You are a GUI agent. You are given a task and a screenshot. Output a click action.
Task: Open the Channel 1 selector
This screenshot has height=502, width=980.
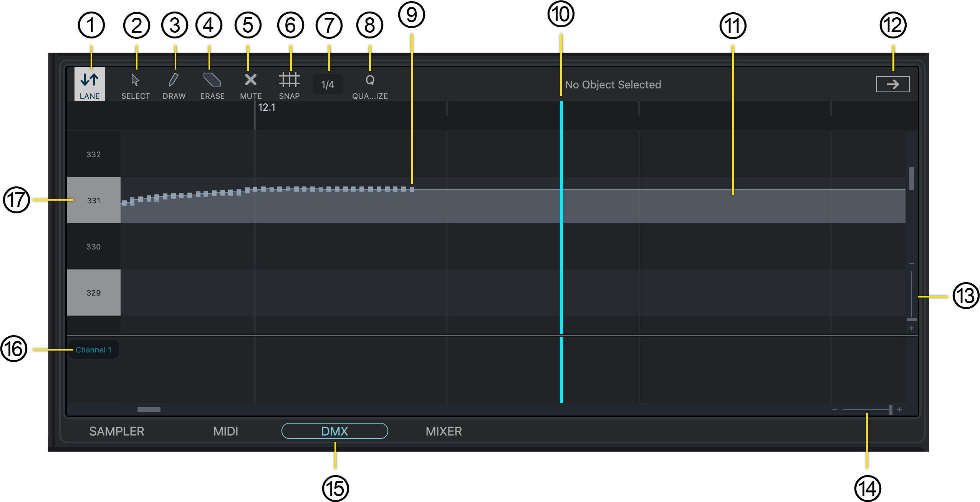pyautogui.click(x=93, y=350)
